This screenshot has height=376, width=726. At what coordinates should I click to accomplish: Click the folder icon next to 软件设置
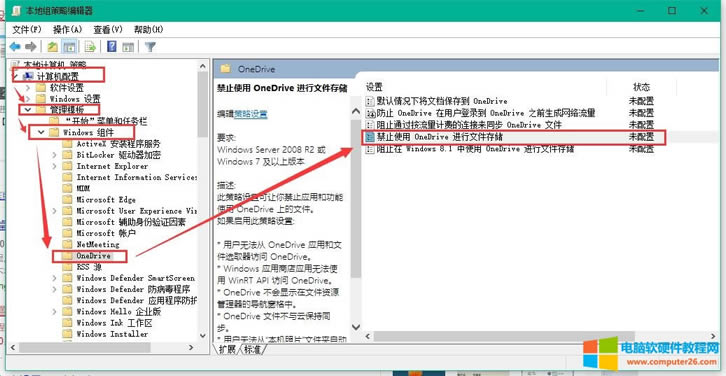(41, 87)
